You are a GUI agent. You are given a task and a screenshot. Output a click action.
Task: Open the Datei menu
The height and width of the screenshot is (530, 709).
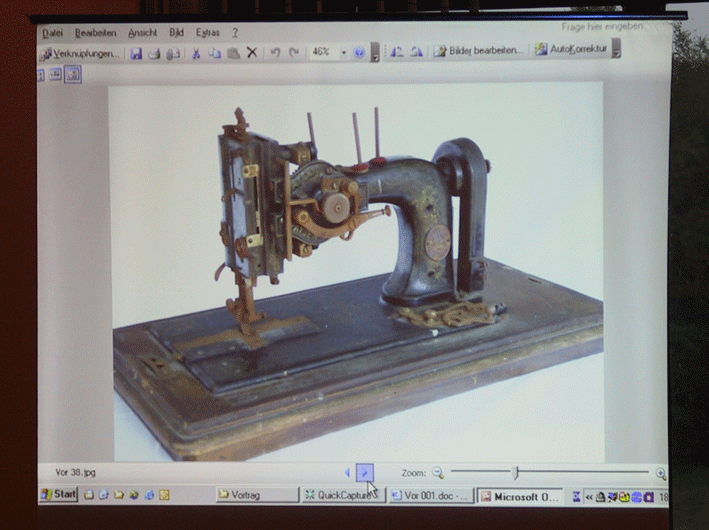coord(52,33)
